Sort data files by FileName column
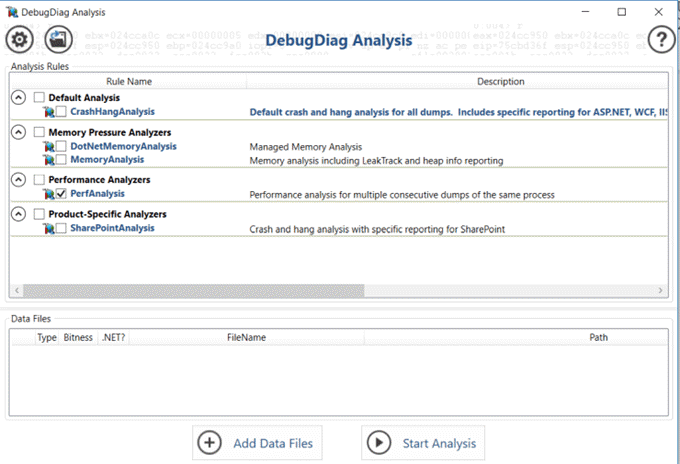680x464 pixels. coord(246,338)
